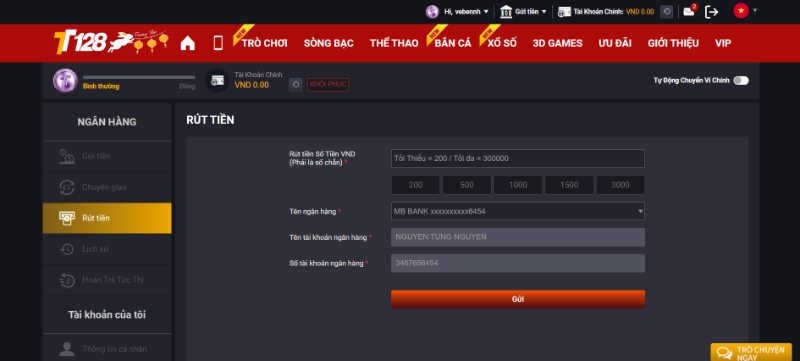Select the Rút tiền sidebar item

pyautogui.click(x=107, y=218)
